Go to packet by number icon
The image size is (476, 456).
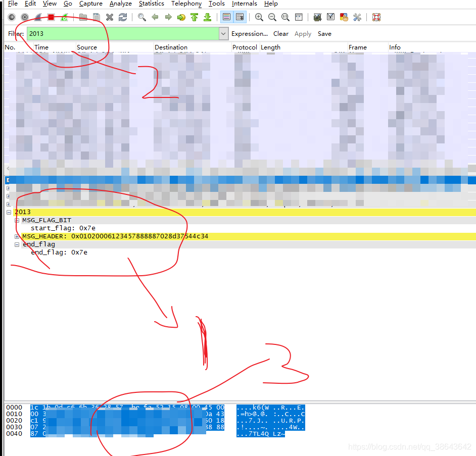point(181,17)
